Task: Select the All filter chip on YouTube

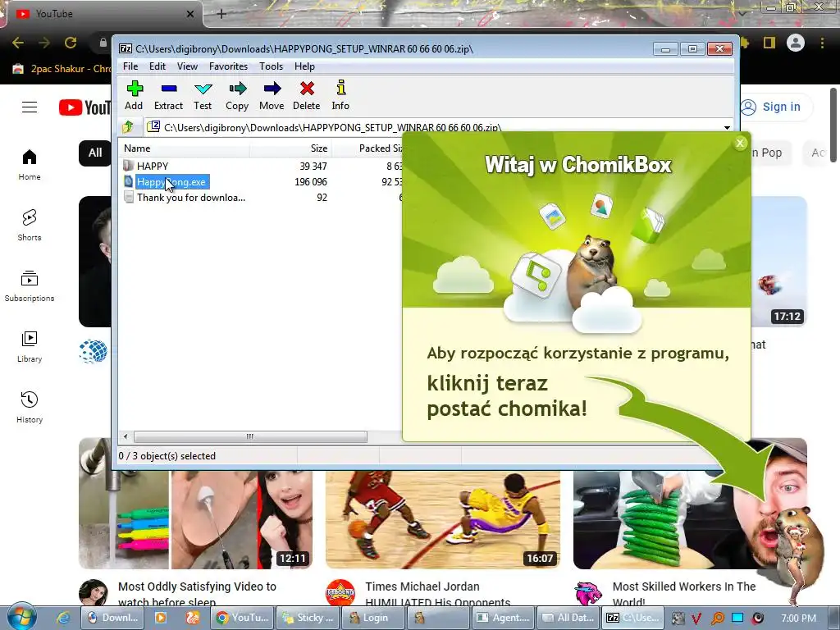Action: pyautogui.click(x=95, y=153)
